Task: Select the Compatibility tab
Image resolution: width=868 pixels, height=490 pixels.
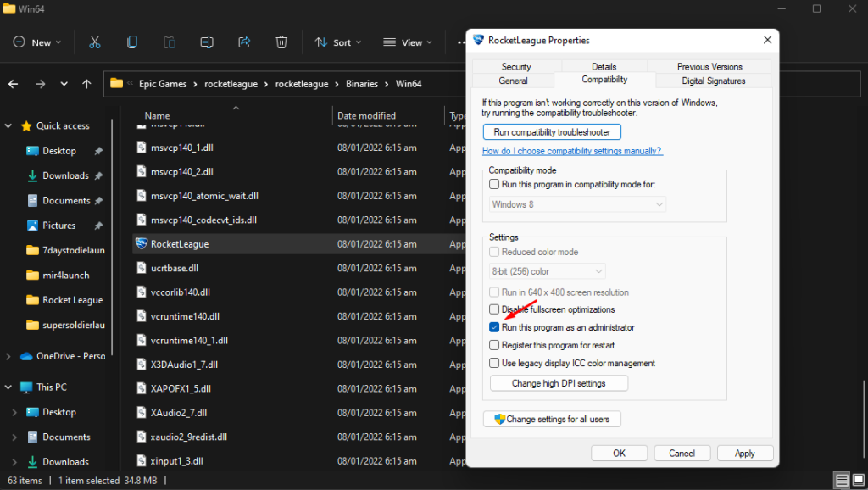Action: pyautogui.click(x=604, y=80)
